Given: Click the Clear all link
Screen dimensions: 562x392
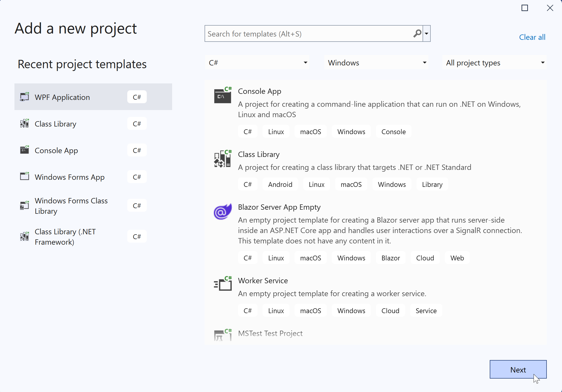Looking at the screenshot, I should pyautogui.click(x=532, y=37).
